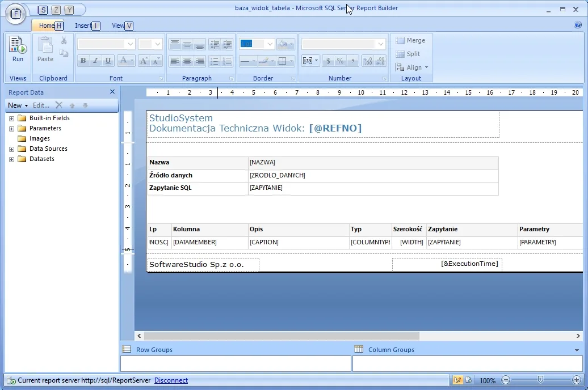Click the bulleted list icon
The width and height of the screenshot is (588, 390).
click(x=214, y=61)
